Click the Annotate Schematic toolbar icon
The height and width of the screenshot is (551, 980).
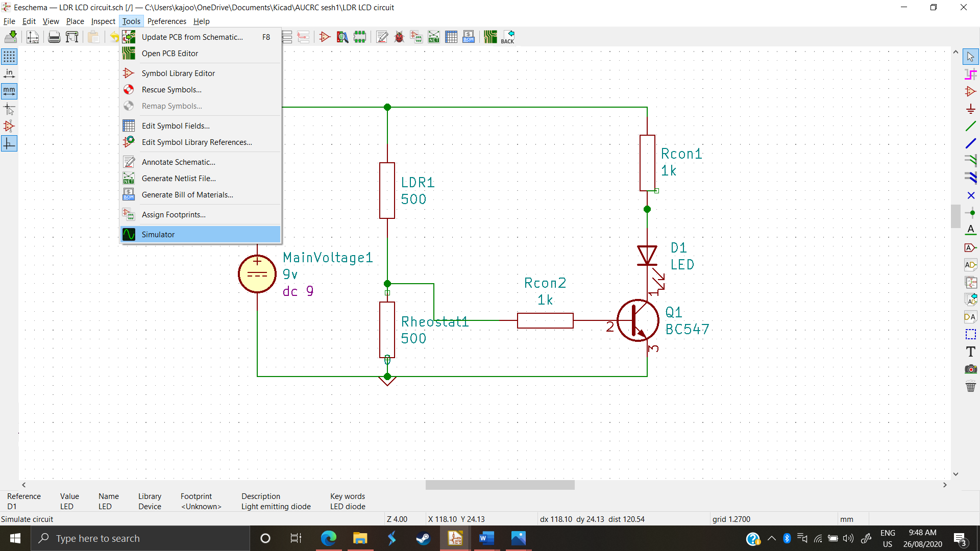point(382,37)
